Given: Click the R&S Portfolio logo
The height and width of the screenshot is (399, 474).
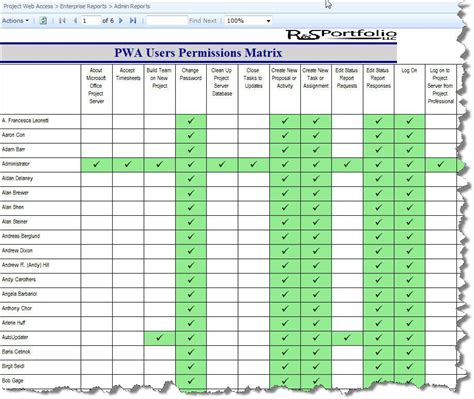Looking at the screenshot, I should point(341,35).
